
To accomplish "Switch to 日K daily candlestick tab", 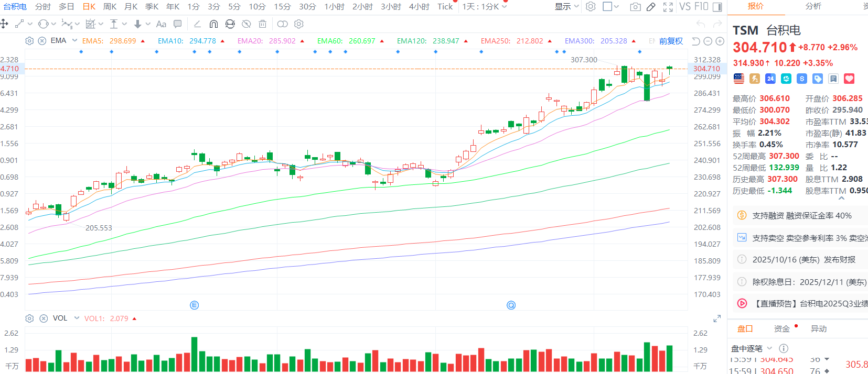I will click(89, 6).
